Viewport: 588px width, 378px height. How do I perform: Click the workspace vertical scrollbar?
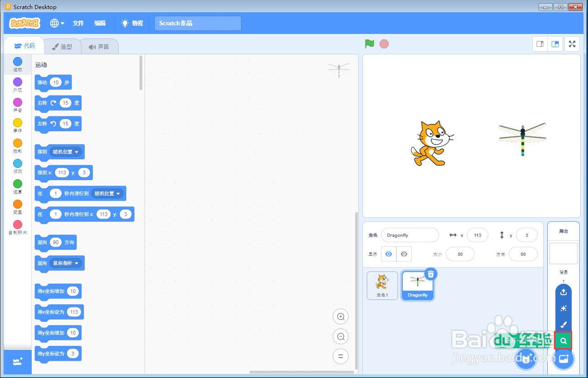point(356,290)
